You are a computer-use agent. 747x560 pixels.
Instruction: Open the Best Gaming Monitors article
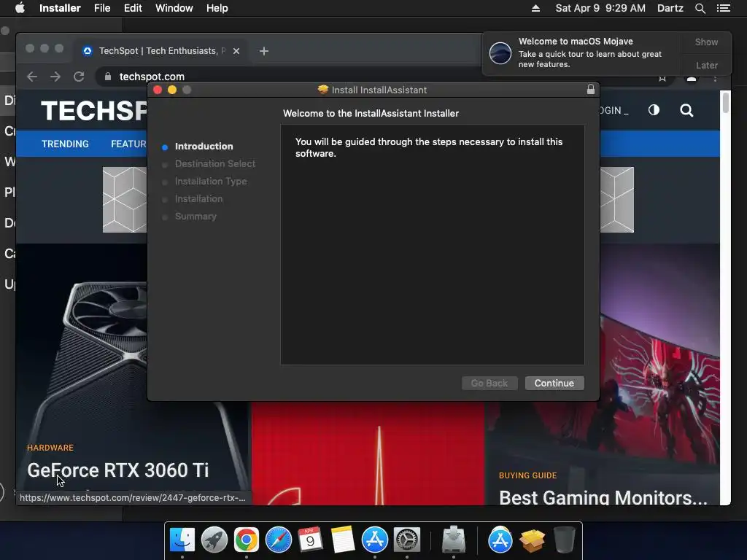[x=603, y=497]
